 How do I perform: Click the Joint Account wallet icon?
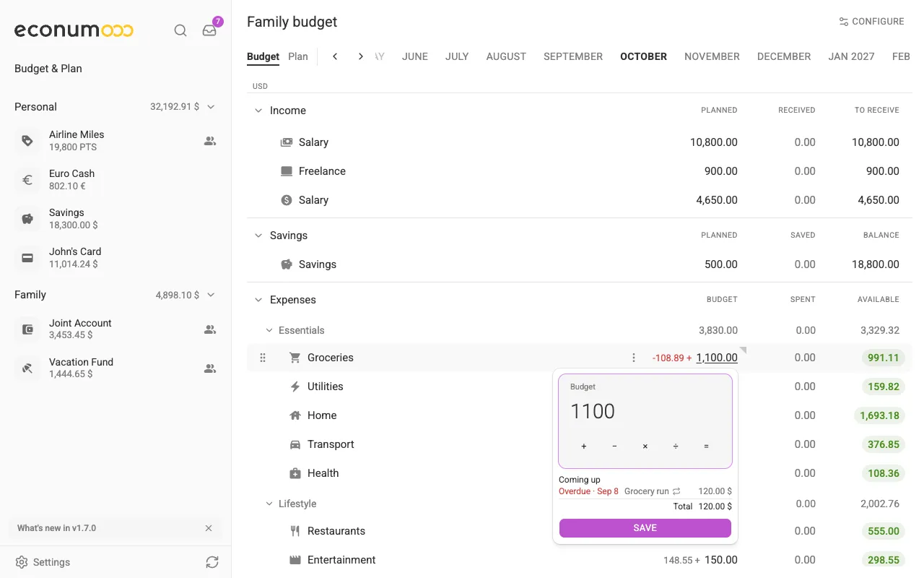27,329
